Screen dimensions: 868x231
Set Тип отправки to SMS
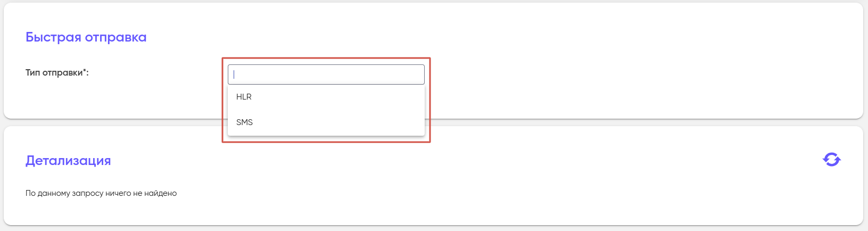click(x=245, y=122)
